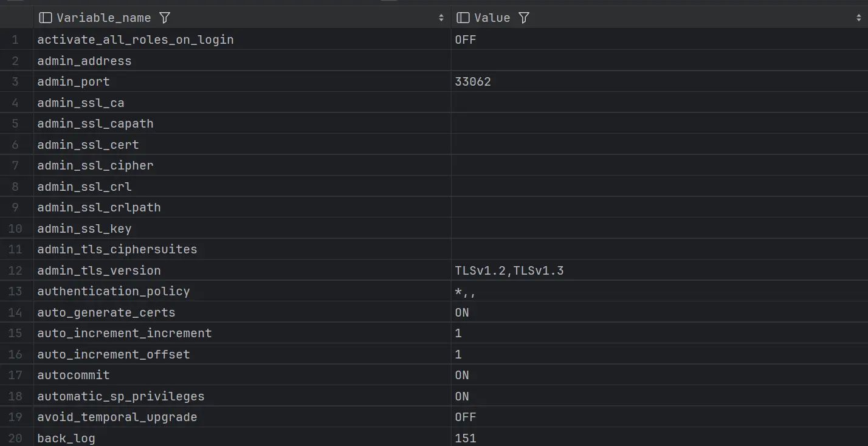This screenshot has height=446, width=868.
Task: Select row number 20 in gutter
Action: point(15,438)
